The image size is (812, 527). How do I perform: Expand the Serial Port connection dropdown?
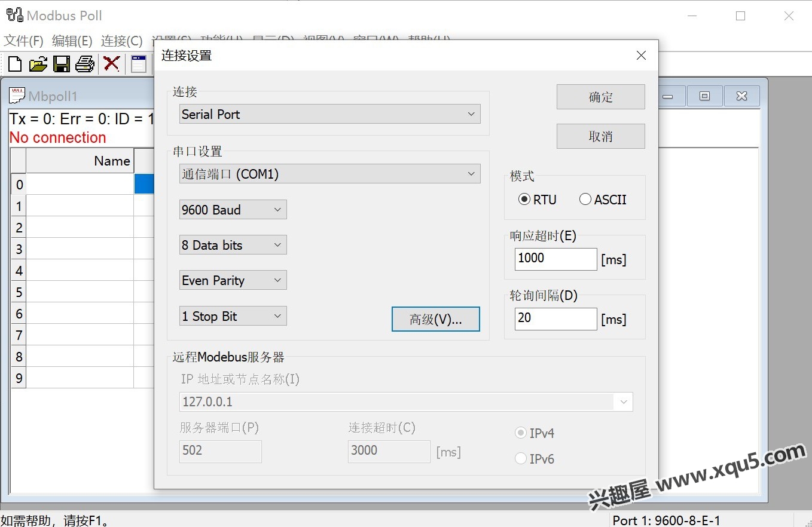point(330,114)
